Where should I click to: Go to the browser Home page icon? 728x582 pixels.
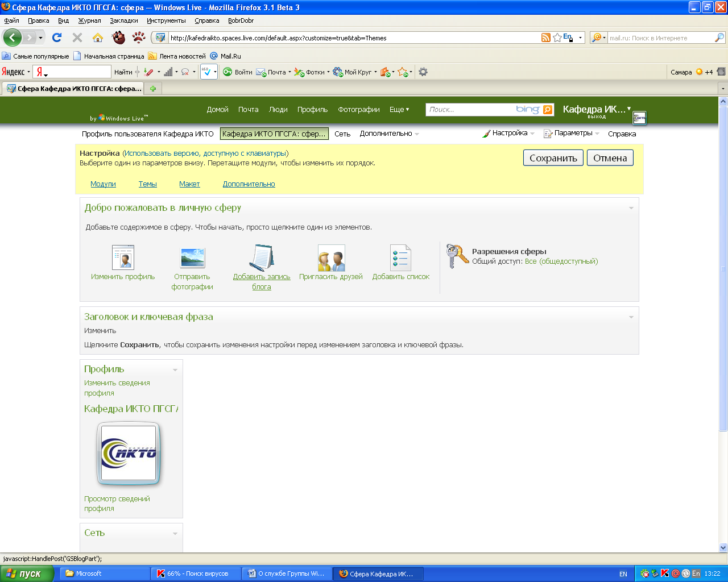pos(98,38)
